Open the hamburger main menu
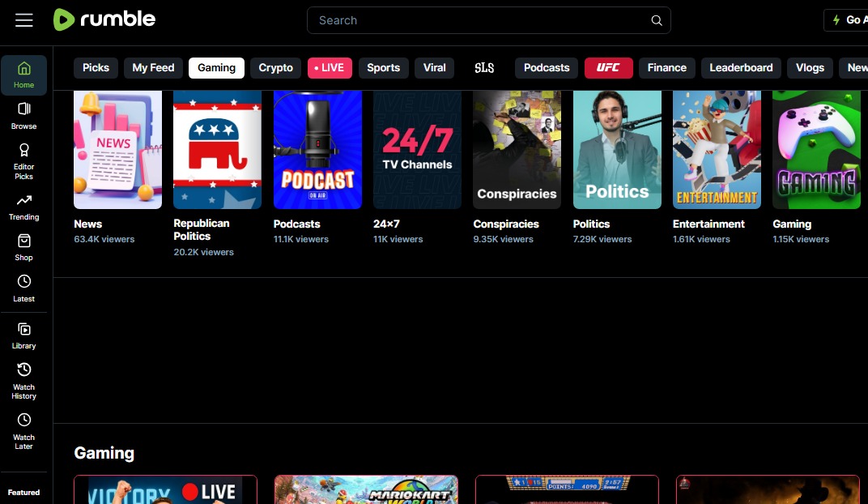Screen dimensions: 868x504 [x=24, y=20]
